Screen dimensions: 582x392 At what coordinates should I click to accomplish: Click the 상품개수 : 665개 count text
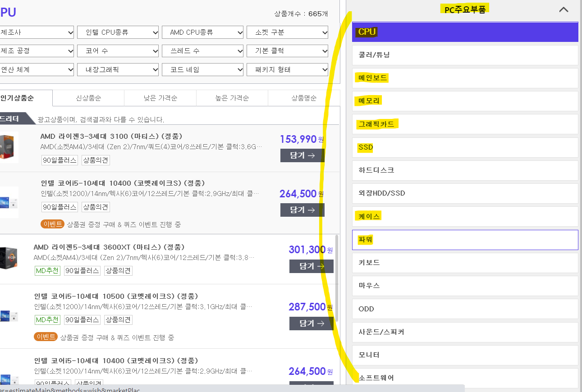coord(301,14)
